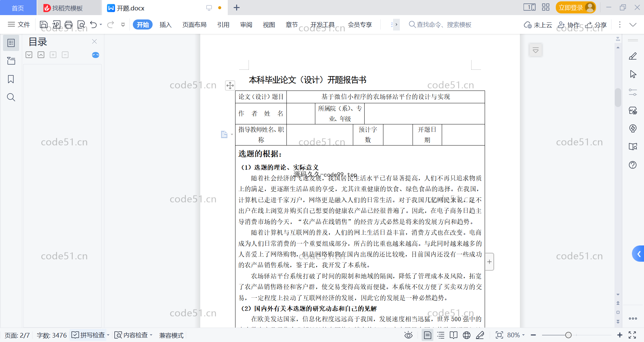Switch to outline view icon
Viewport: 644px width, 342px height.
tap(441, 335)
